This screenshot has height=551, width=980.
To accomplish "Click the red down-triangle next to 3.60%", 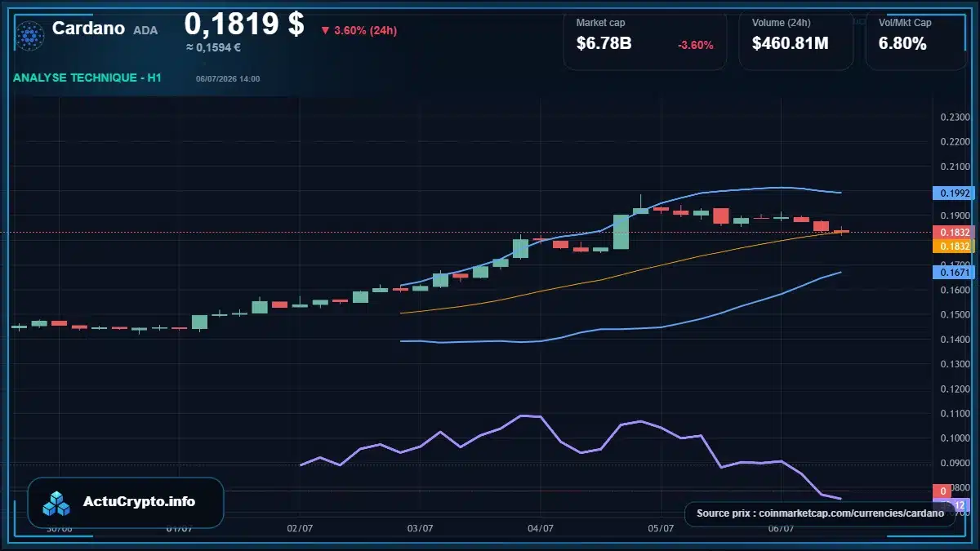I will coord(325,30).
